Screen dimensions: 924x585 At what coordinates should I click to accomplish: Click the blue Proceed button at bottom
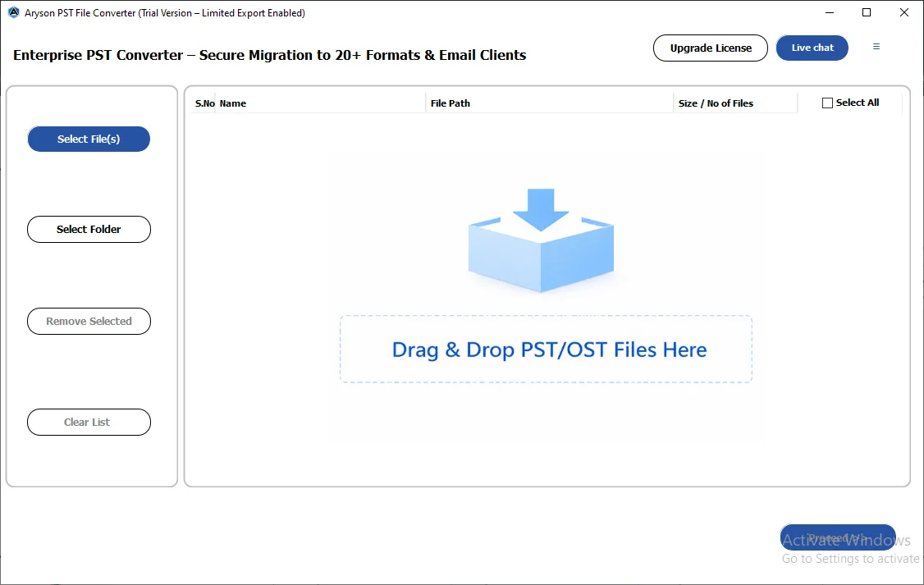[837, 537]
